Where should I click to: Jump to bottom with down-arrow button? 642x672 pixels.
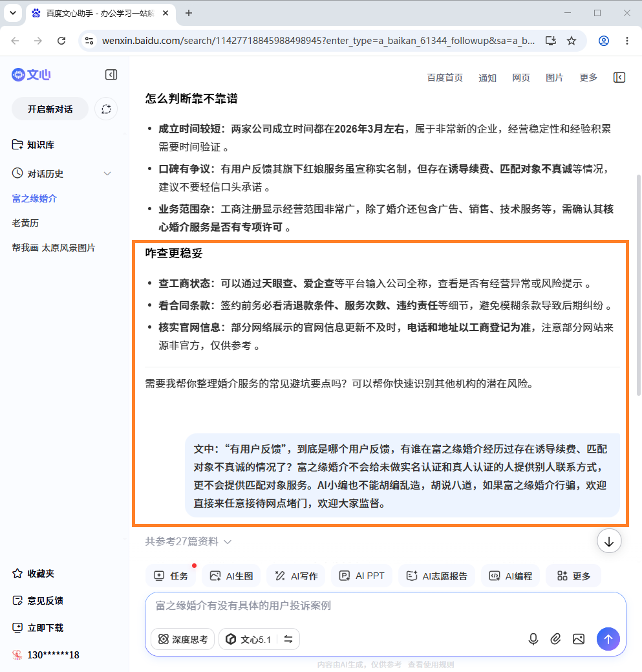coord(609,541)
